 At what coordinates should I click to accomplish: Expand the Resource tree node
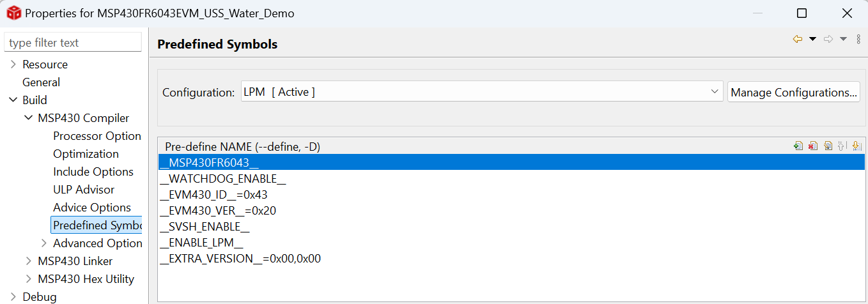(13, 65)
